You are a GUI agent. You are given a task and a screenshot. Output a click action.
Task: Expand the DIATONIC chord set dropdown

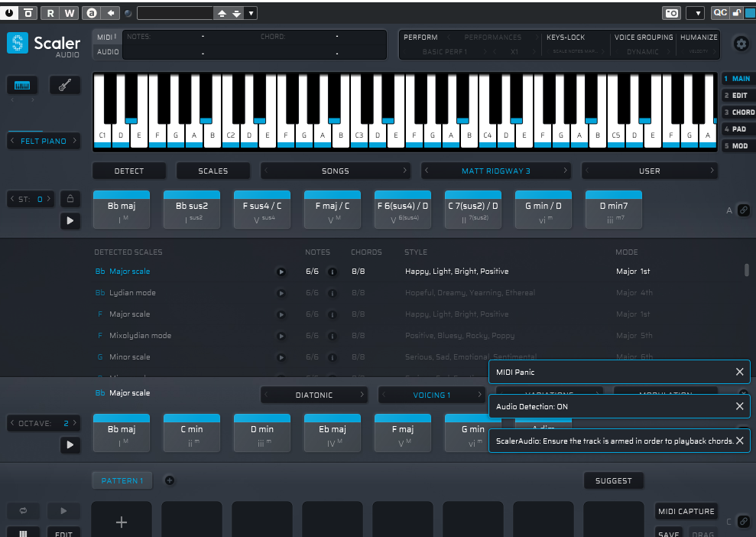(314, 395)
